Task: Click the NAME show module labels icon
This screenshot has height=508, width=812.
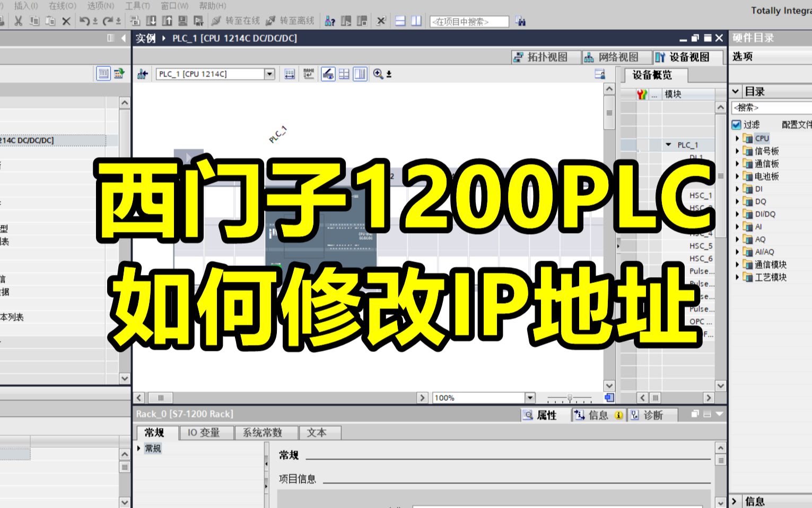Action: [x=309, y=74]
